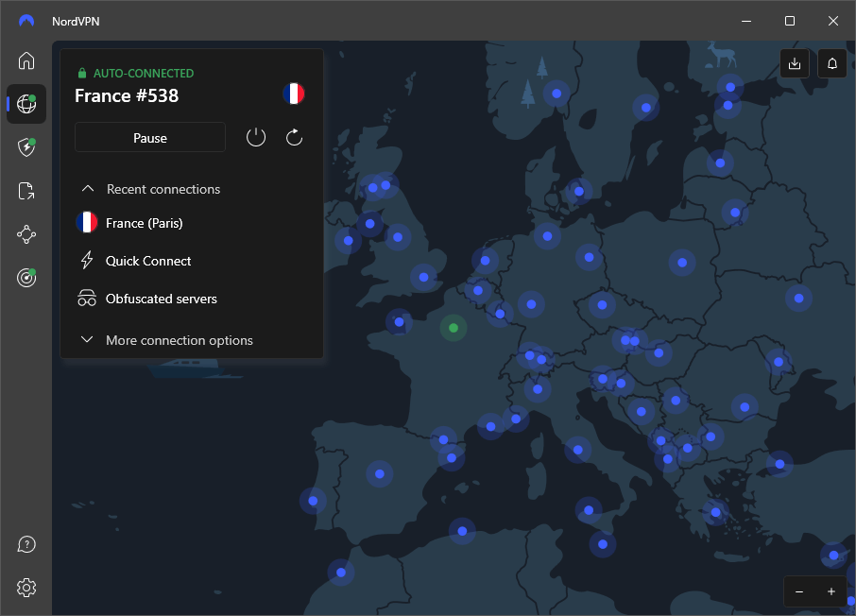The image size is (856, 616).
Task: Click the AUTO-CONNECTED status label
Action: coord(144,73)
